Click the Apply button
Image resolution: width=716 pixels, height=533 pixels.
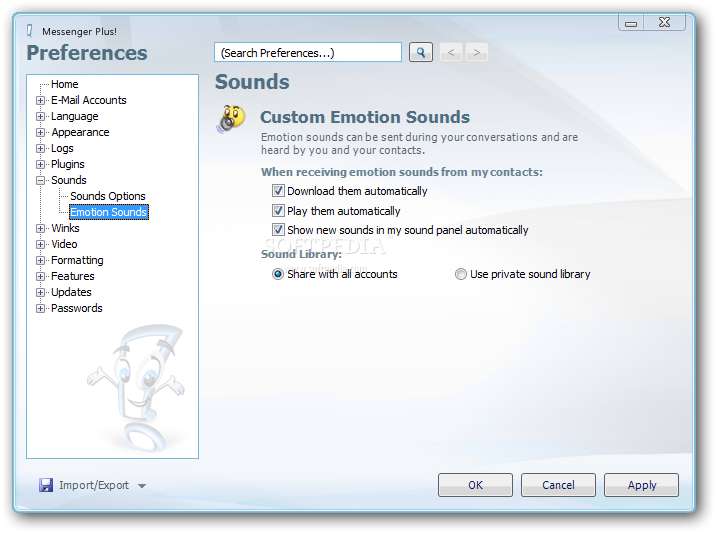pos(642,485)
